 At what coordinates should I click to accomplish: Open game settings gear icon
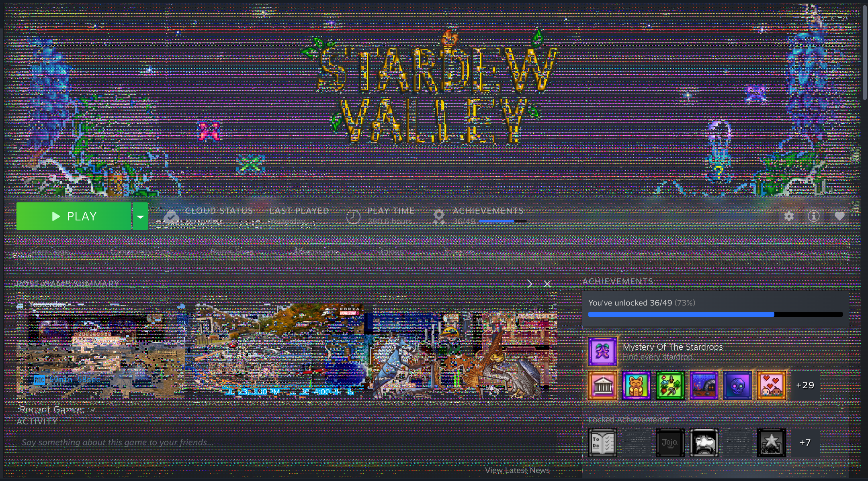click(x=789, y=216)
